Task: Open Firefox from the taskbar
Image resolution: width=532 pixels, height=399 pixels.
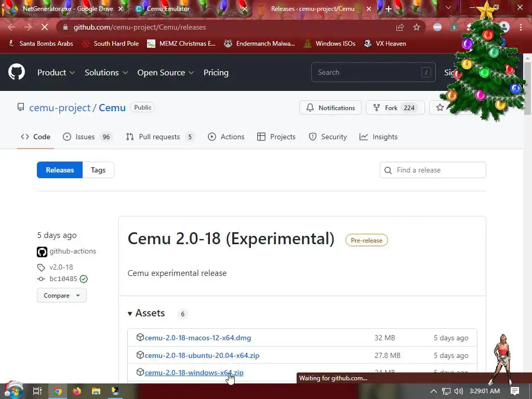Action: coord(77,391)
